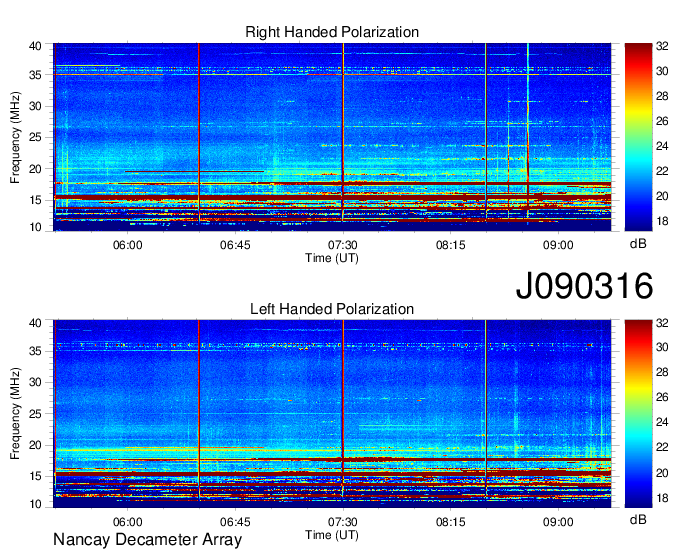This screenshot has height=552, width=680.
Task: Click the 07:30 tick on the bottom time axis
Action: tap(343, 522)
